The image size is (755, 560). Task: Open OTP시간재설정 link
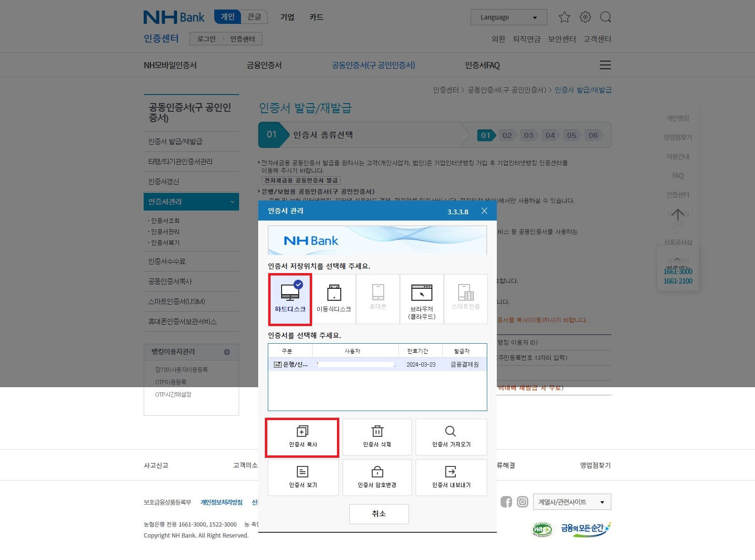tap(173, 394)
